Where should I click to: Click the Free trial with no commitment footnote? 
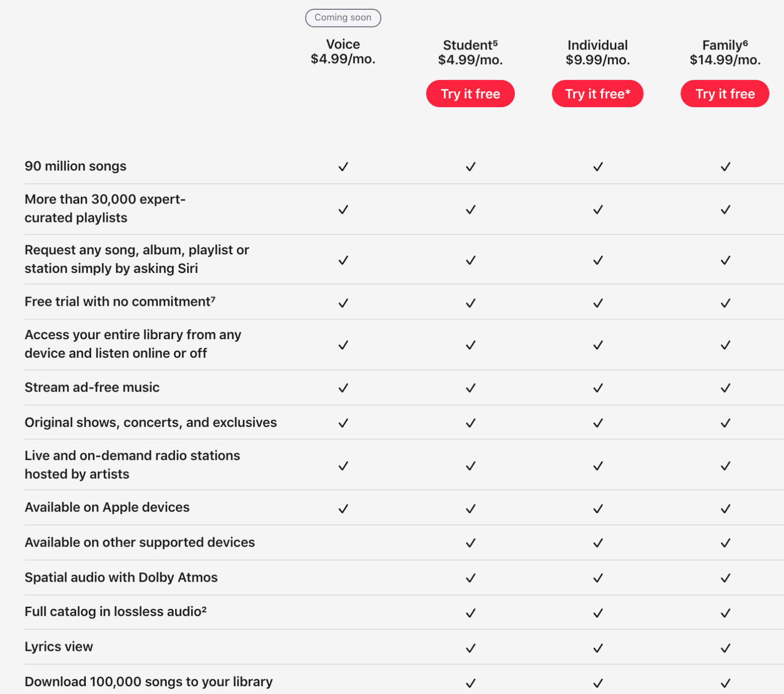213,298
